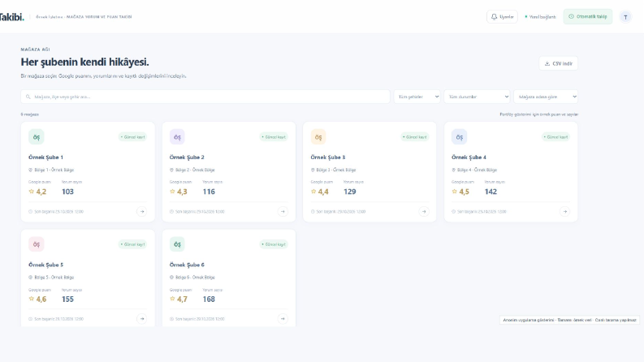The image size is (644, 362).
Task: Click the star icon beside rating 4,6
Action: 31,299
